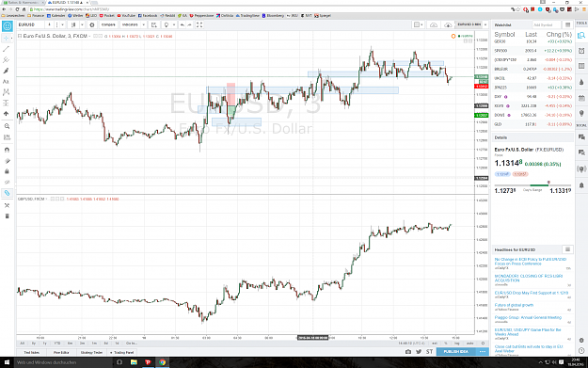Screen dimensions: 588x368
Task: Select the YTD date range
Action: tap(57, 344)
